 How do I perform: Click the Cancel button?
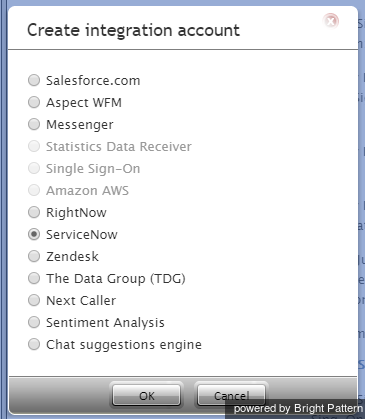coord(231,396)
